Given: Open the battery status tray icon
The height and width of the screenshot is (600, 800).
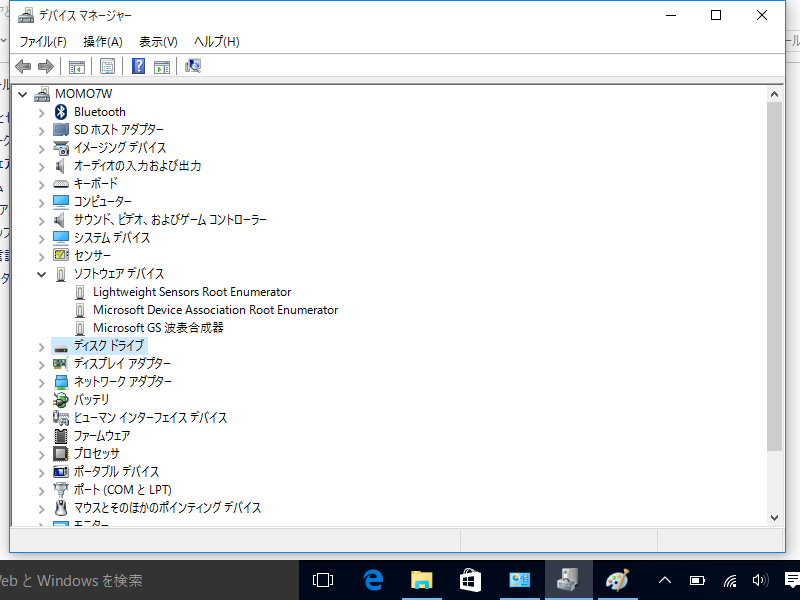Looking at the screenshot, I should tap(697, 581).
